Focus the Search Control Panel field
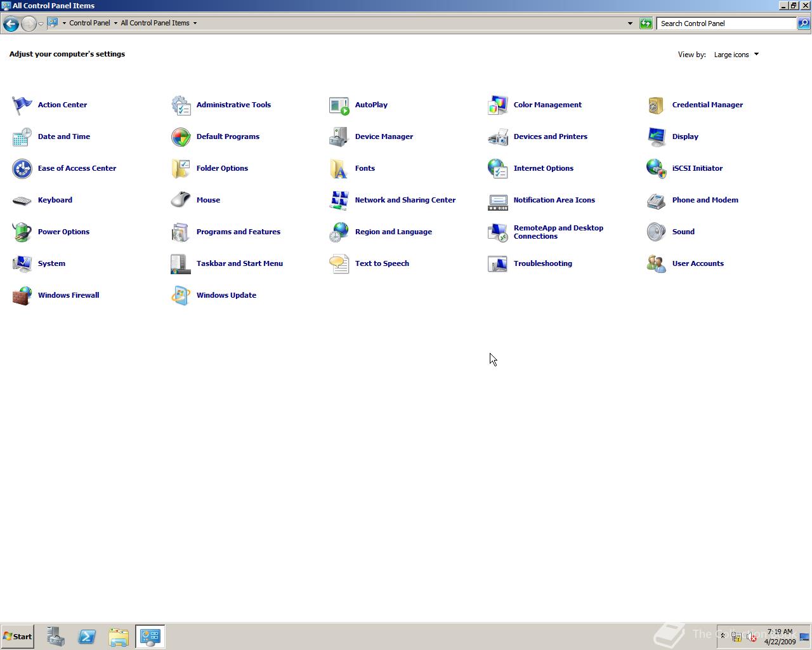 (727, 23)
